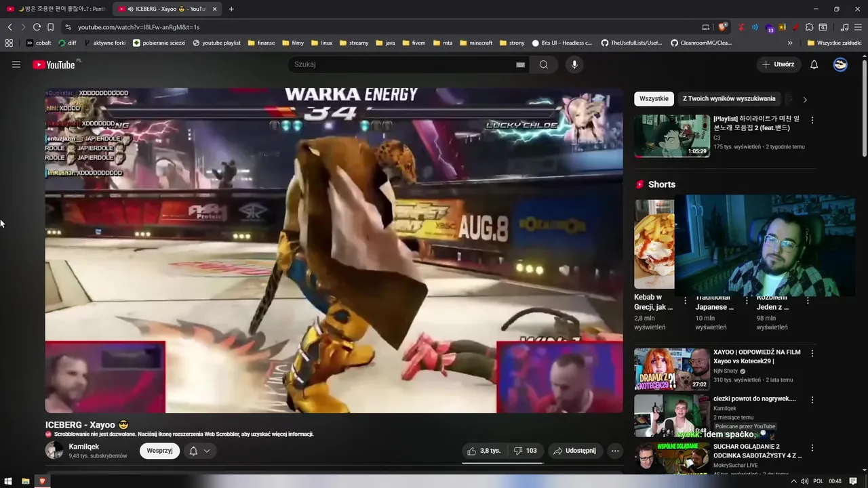Open the account avatar menu
The height and width of the screenshot is (488, 868).
coord(840,64)
